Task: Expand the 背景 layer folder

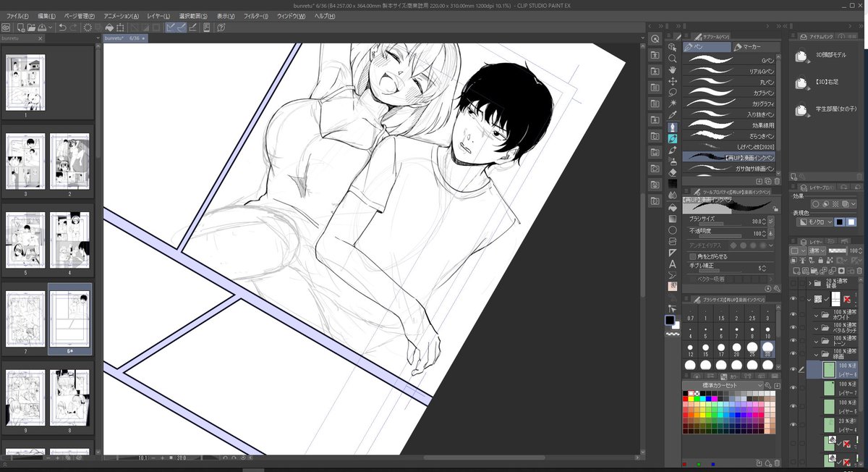Action: tap(810, 283)
